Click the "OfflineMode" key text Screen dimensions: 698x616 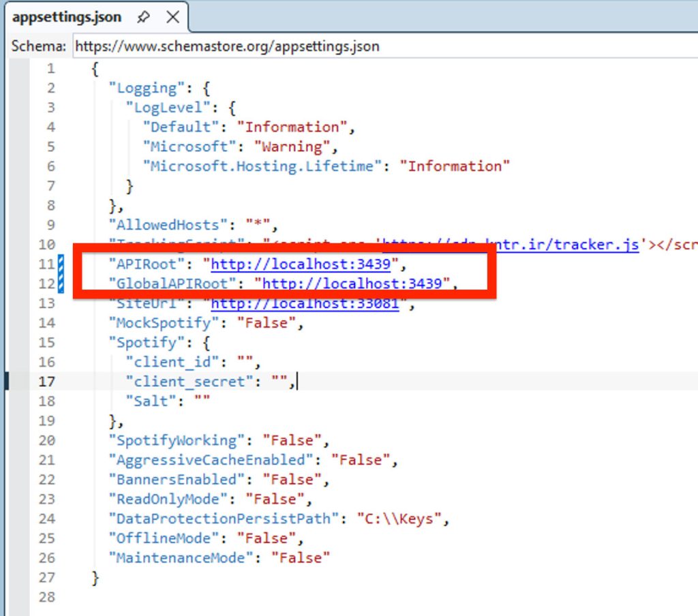(164, 538)
